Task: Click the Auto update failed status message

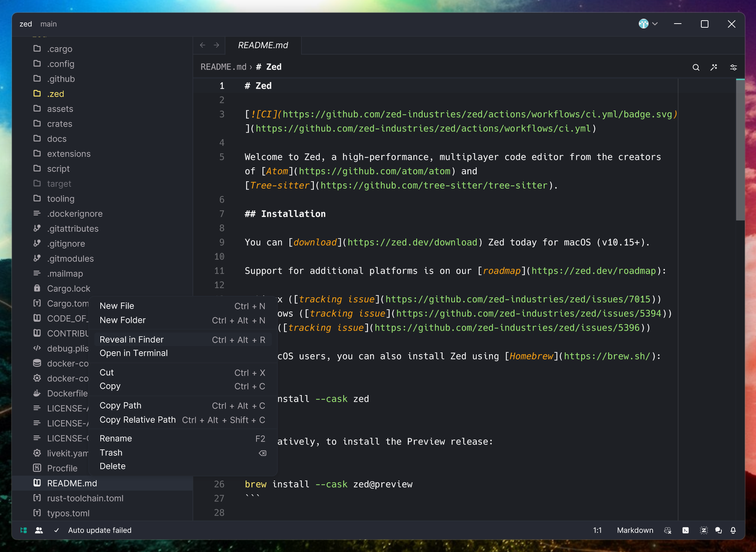Action: pos(100,530)
